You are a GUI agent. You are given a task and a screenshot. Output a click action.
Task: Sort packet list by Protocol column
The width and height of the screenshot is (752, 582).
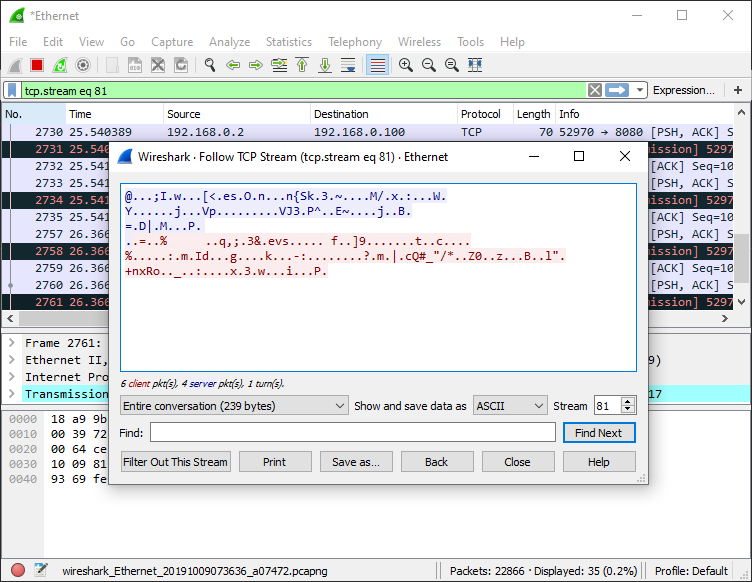[485, 114]
